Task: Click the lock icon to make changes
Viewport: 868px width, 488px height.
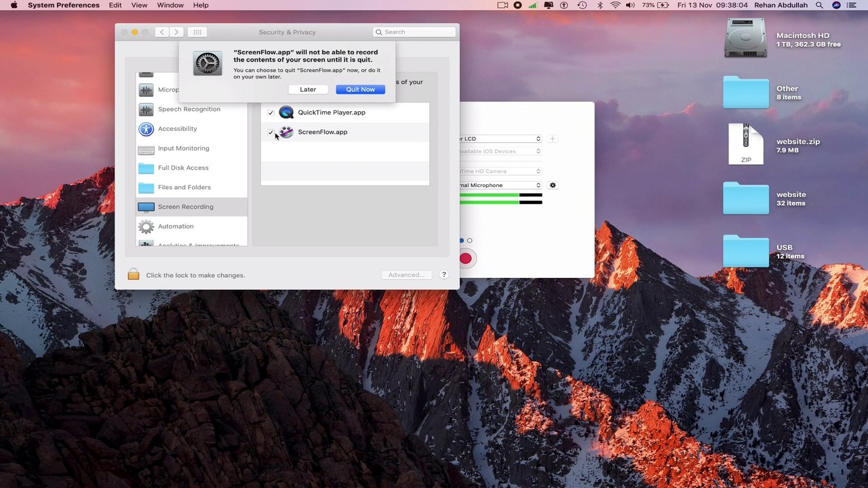Action: coord(134,274)
